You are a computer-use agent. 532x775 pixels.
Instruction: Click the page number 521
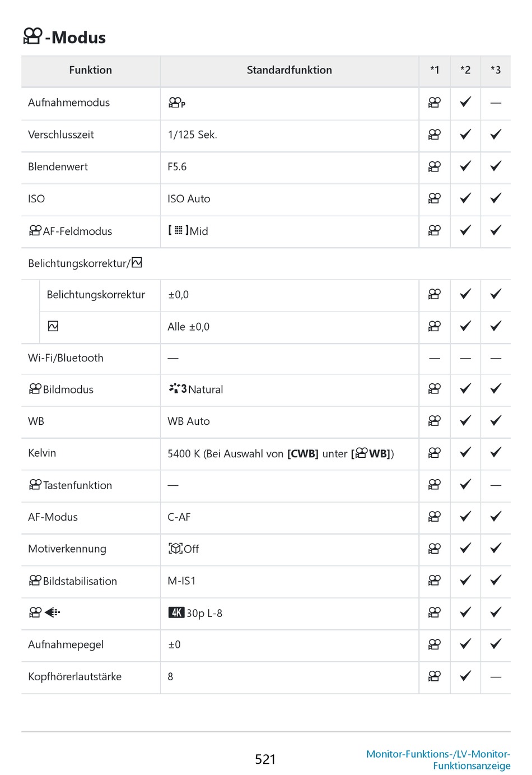(265, 759)
